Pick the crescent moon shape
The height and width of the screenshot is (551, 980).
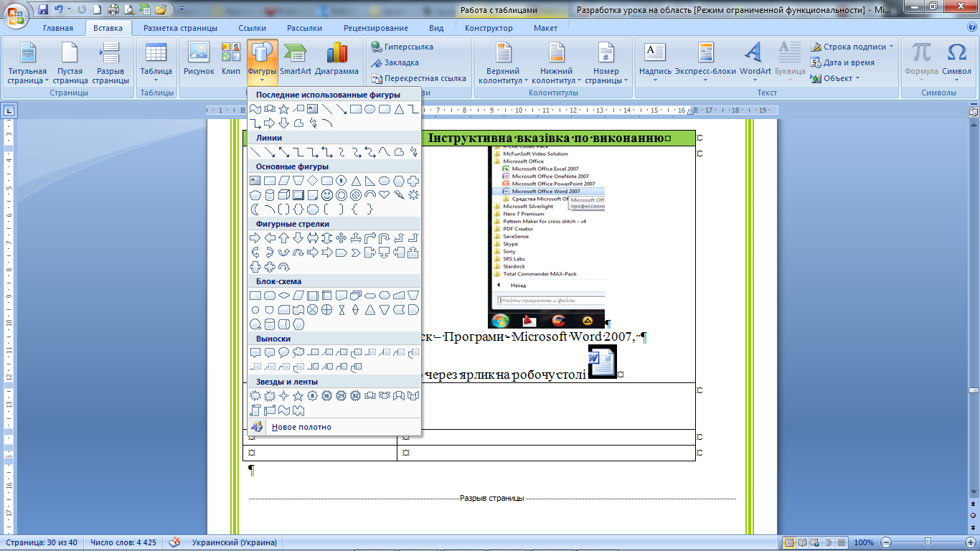[x=255, y=209]
